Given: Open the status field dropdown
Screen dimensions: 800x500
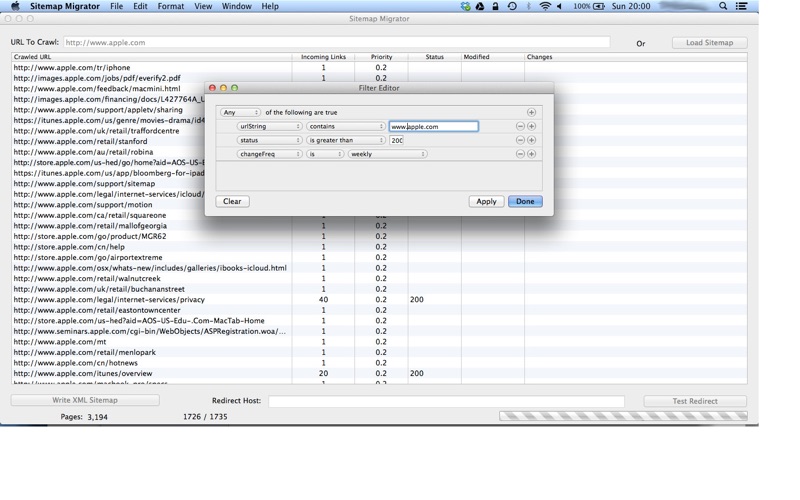Looking at the screenshot, I should click(269, 140).
